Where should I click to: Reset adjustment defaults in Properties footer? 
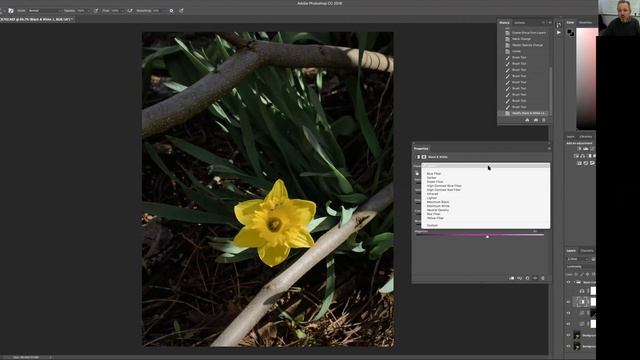coord(527,278)
